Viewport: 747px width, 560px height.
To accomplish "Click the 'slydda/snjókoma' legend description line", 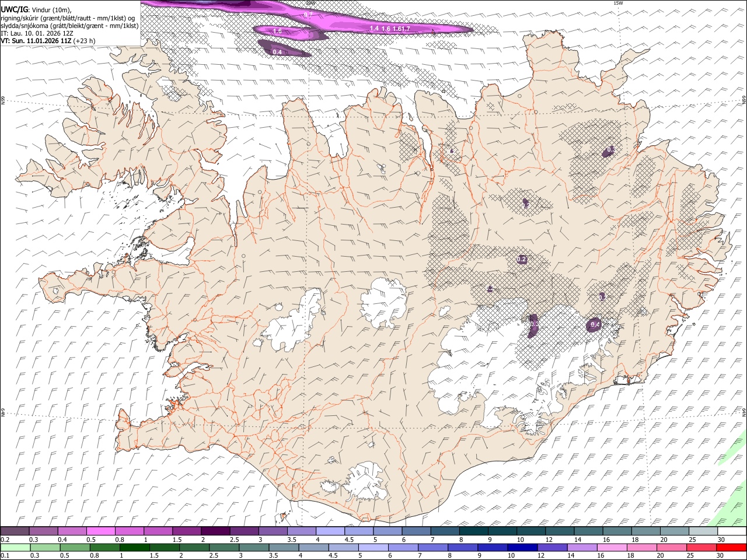I will point(69,26).
